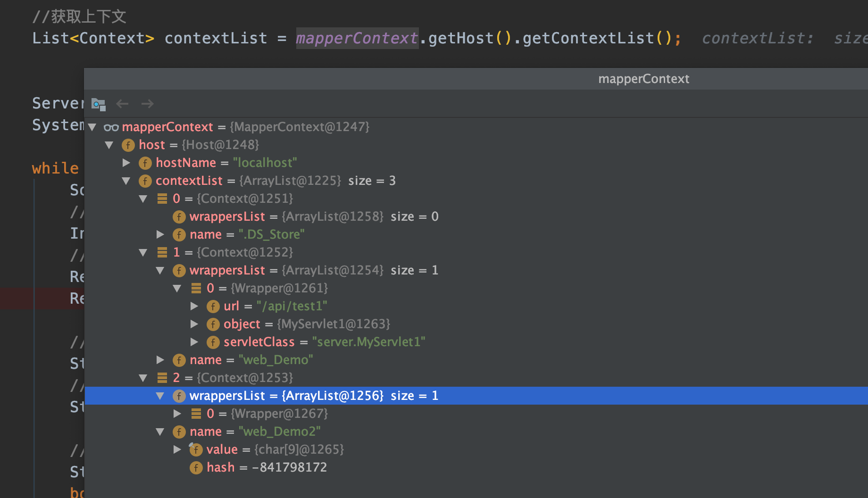Click the inline contextList: hint
Screen dimensions: 868x498
tap(758, 38)
